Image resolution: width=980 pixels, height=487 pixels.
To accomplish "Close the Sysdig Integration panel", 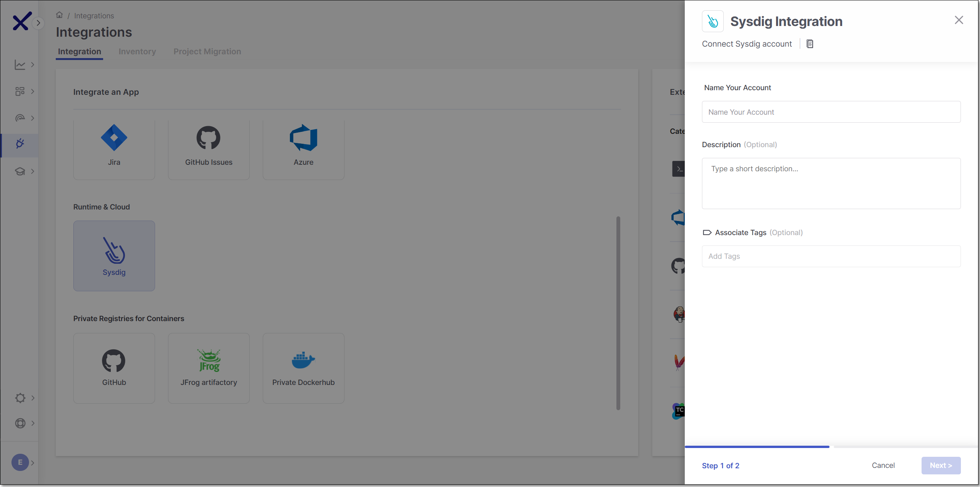I will pyautogui.click(x=959, y=20).
